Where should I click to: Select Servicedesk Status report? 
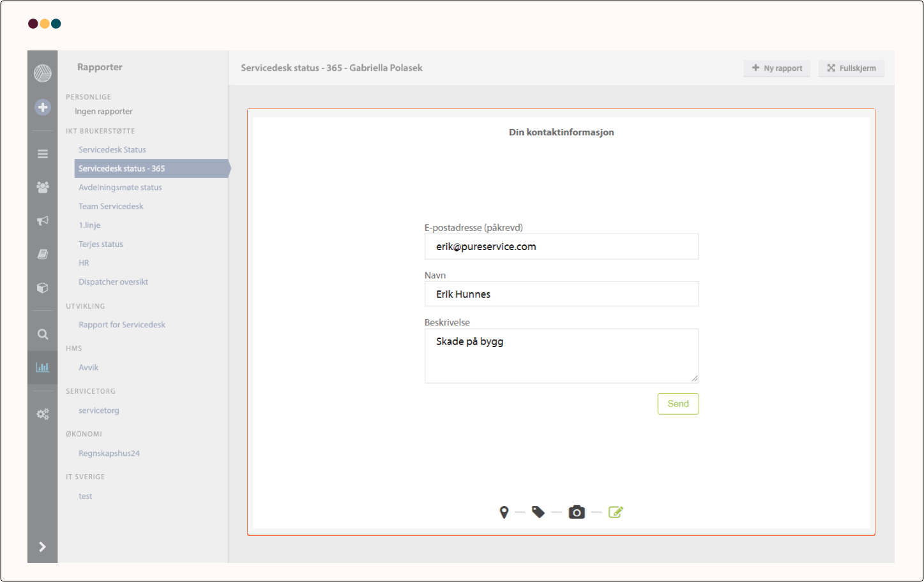coord(112,149)
